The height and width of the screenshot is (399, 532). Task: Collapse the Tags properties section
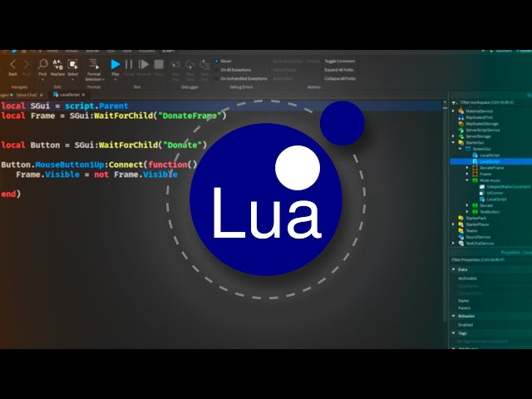(454, 333)
